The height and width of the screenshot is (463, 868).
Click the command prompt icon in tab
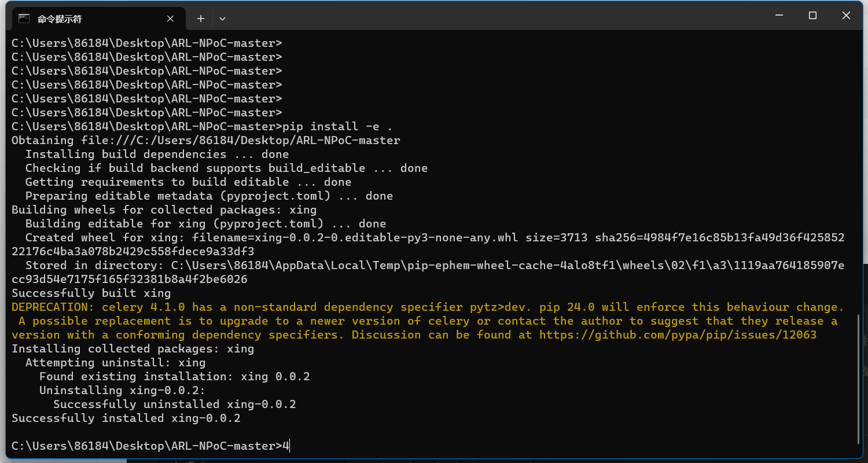(x=24, y=19)
